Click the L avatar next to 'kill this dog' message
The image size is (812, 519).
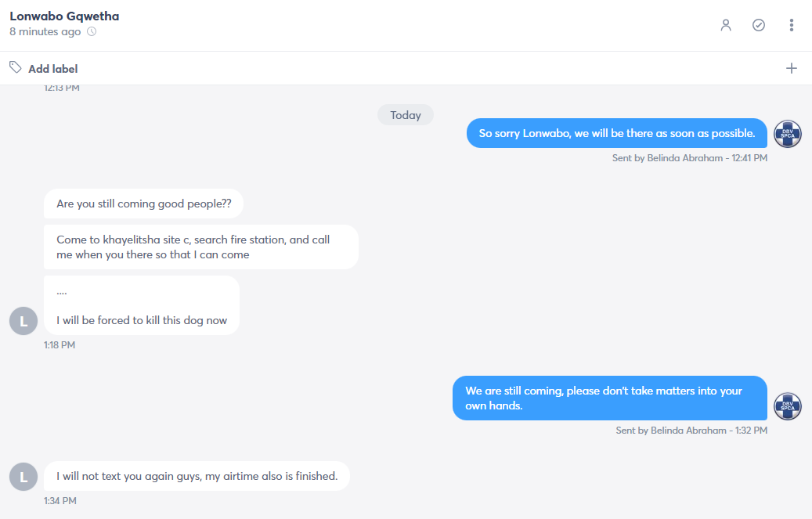click(23, 321)
